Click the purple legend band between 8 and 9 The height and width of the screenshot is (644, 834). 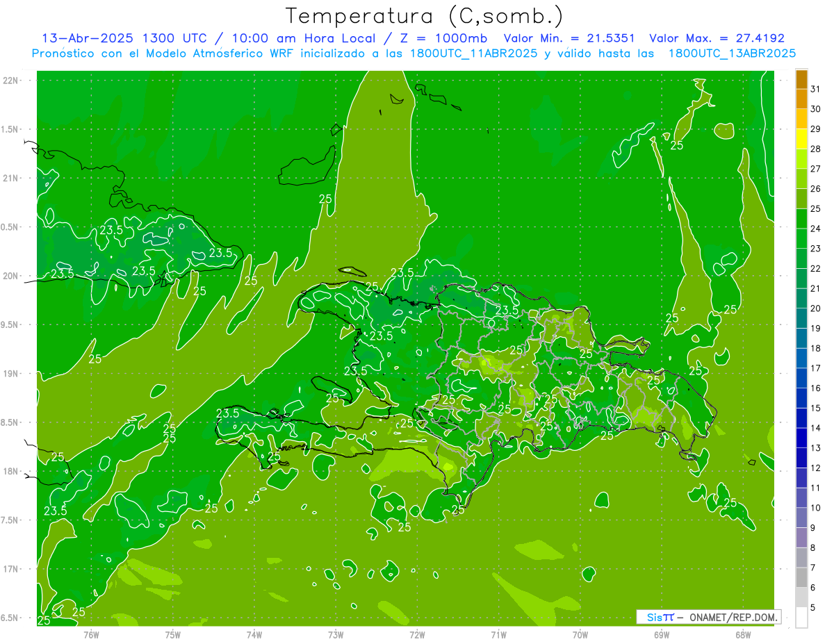801,538
